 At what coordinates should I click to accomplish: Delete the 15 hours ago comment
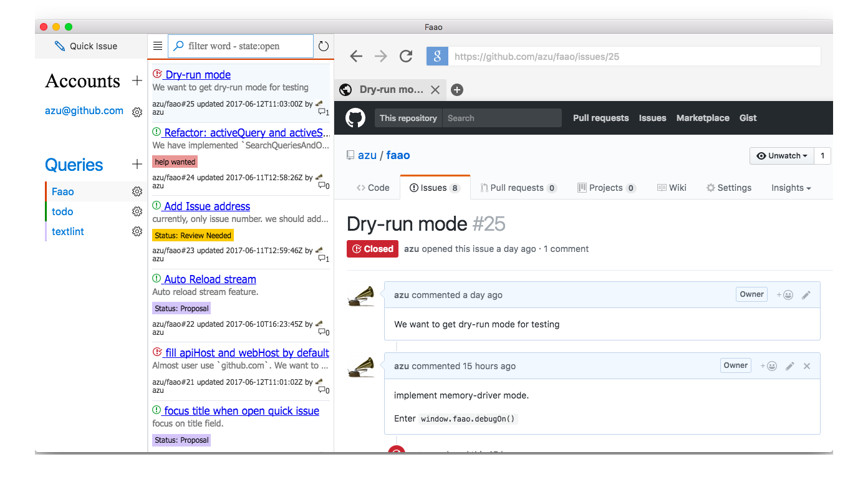pos(807,366)
